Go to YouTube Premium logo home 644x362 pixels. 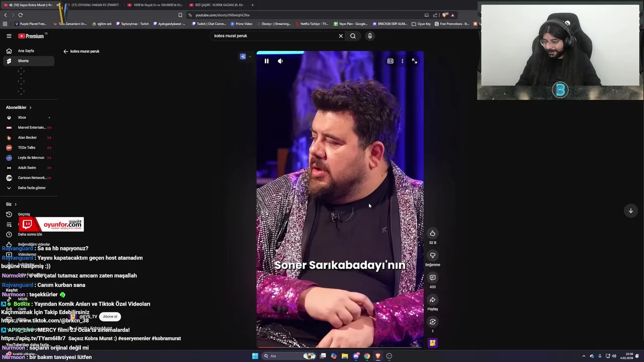click(32, 36)
